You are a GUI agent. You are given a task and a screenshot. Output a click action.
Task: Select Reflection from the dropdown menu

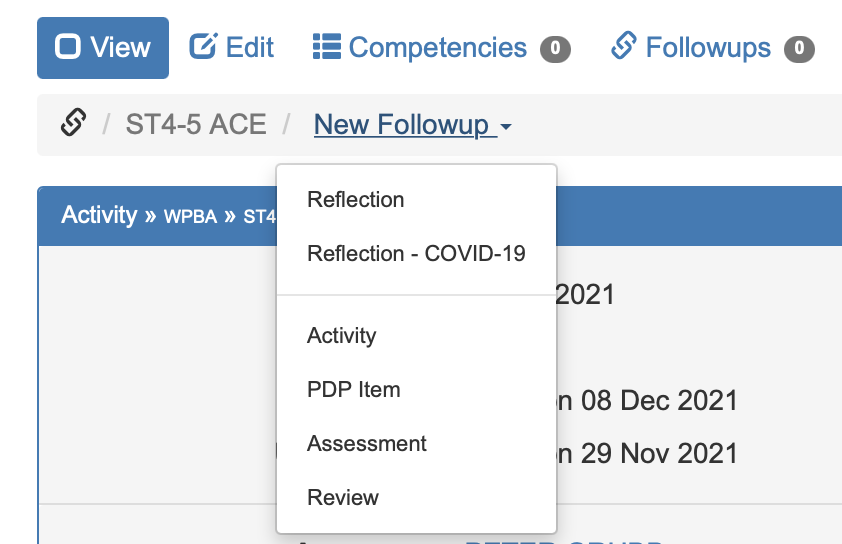tap(356, 199)
